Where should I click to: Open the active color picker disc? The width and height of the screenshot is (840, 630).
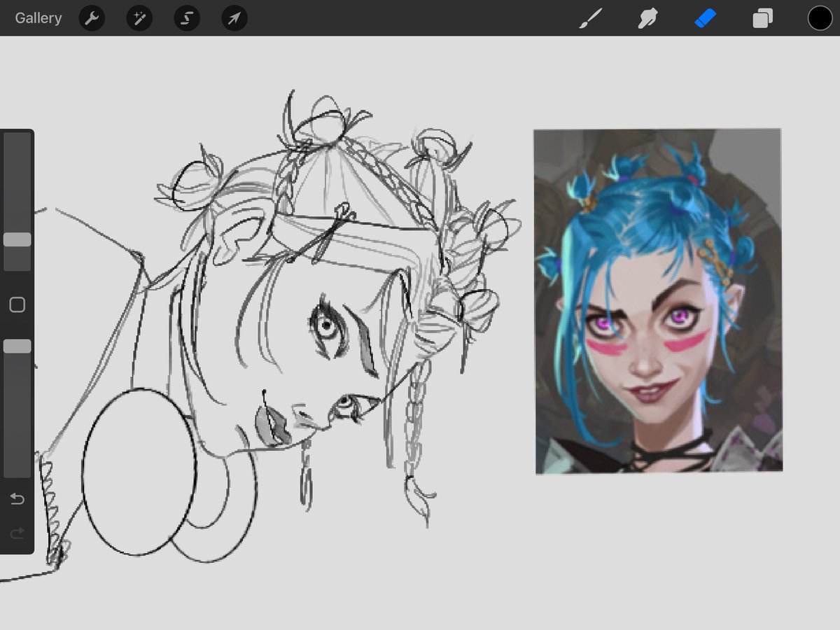coord(819,18)
